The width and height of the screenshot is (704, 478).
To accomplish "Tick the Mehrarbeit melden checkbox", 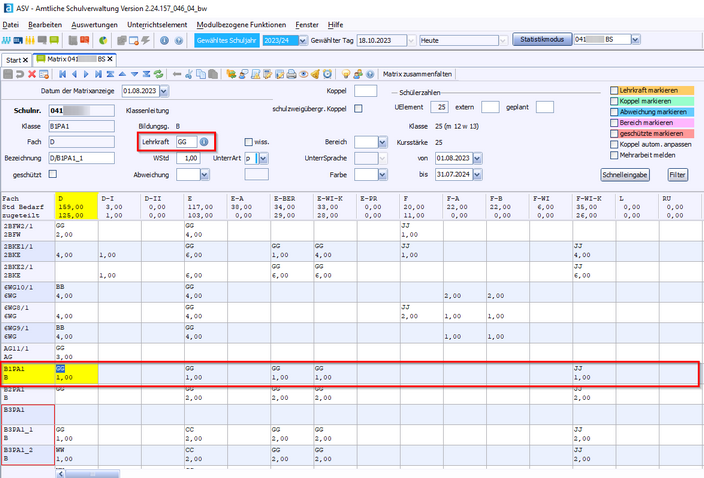I will tap(614, 155).
